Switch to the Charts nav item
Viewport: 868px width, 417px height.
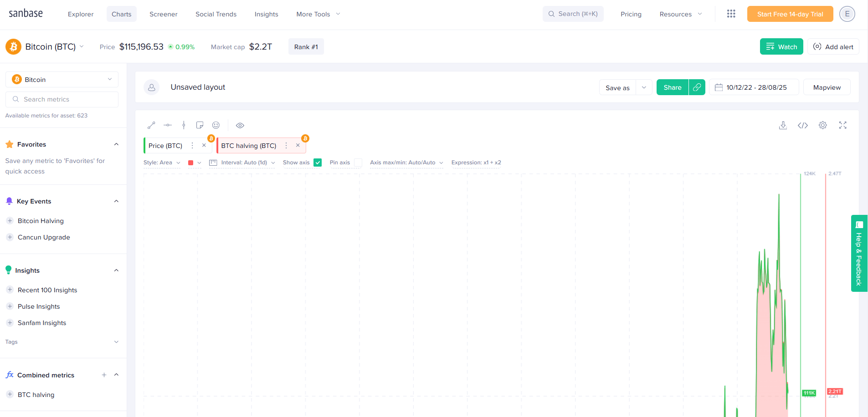pos(122,14)
